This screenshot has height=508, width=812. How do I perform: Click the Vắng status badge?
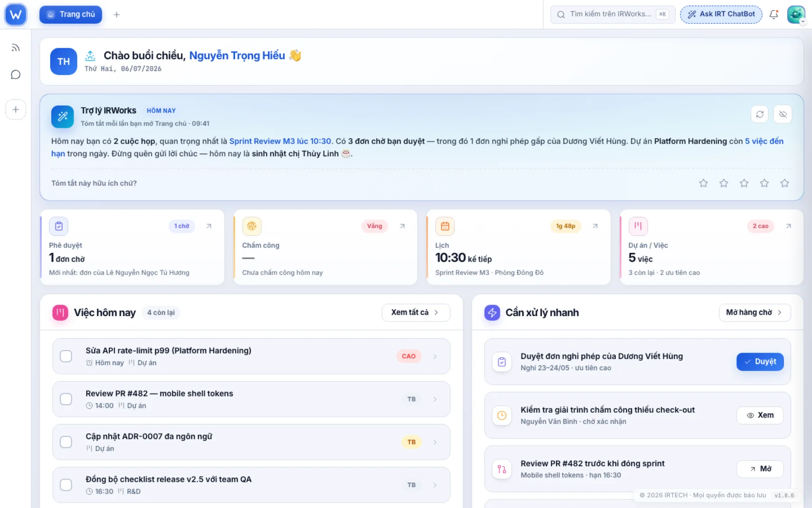374,226
